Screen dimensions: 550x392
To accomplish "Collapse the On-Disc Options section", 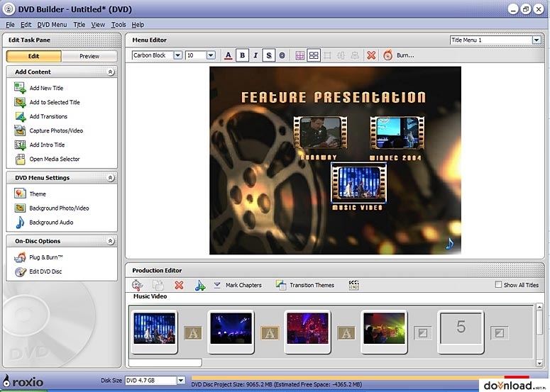I will pos(111,241).
